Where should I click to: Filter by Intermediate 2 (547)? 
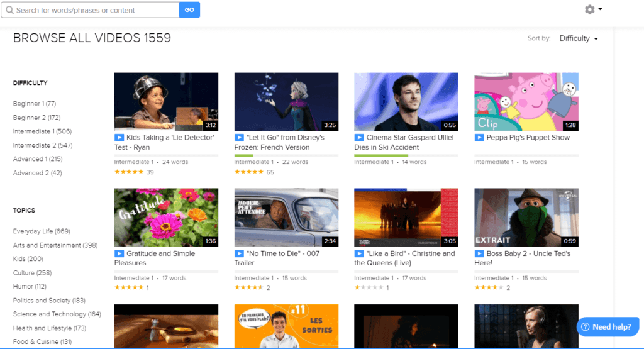pyautogui.click(x=43, y=145)
